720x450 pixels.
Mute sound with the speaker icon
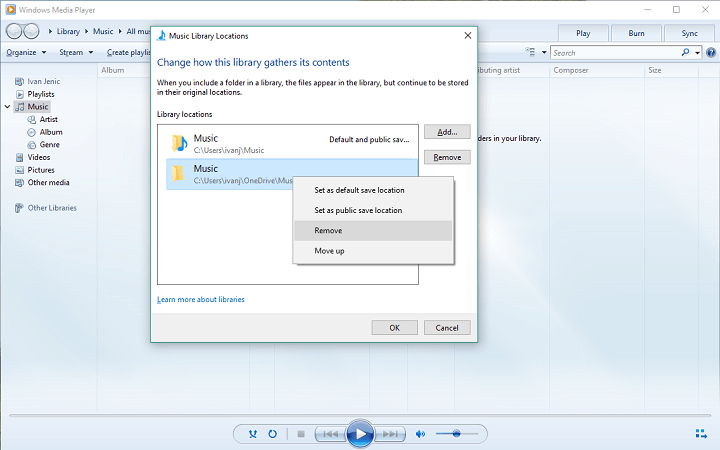click(x=420, y=433)
